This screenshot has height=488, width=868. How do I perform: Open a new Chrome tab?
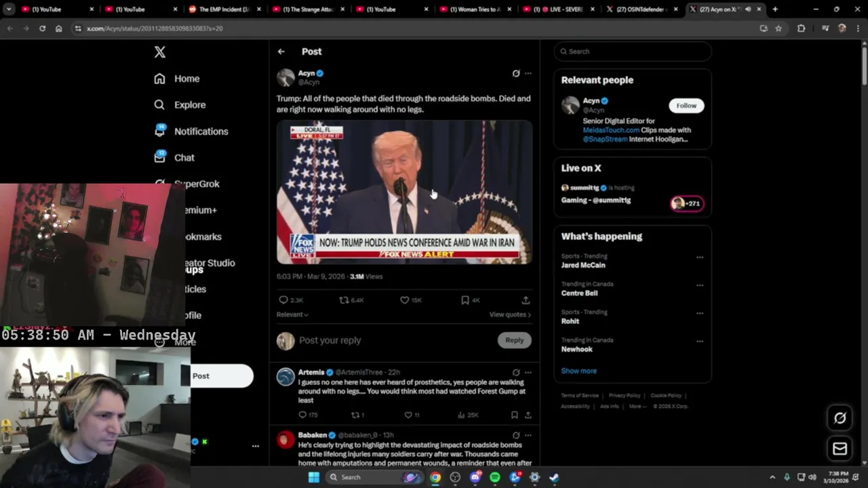point(775,9)
